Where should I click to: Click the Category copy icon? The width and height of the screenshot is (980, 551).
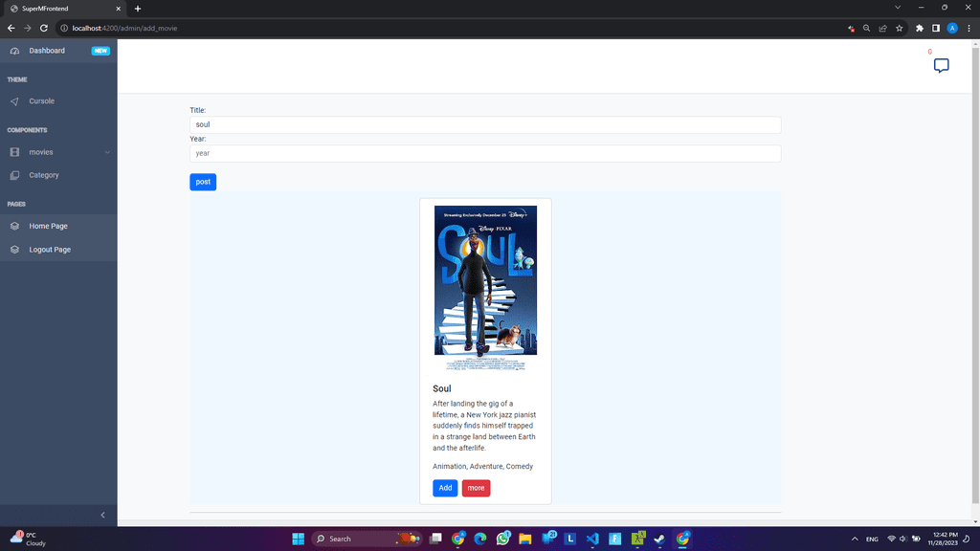coord(14,176)
